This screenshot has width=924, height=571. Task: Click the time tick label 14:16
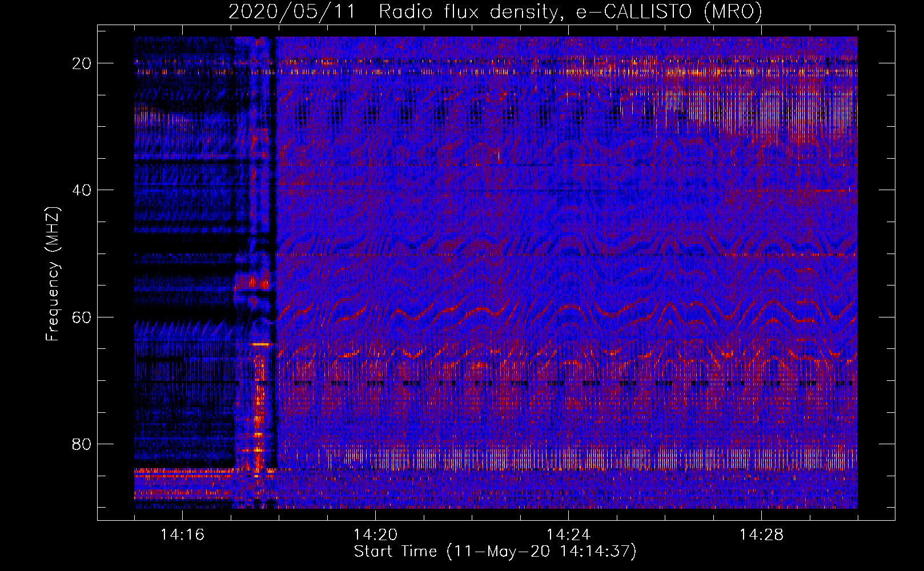click(x=182, y=535)
